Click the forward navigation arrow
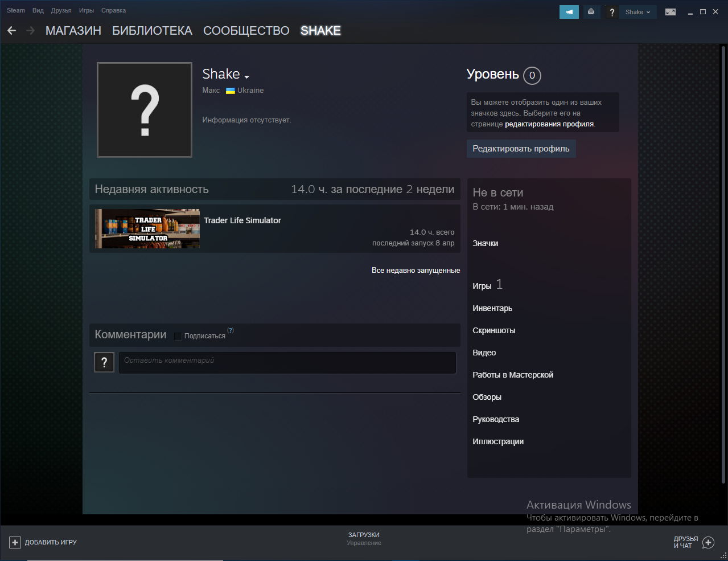Viewport: 728px width, 561px height. coord(30,31)
